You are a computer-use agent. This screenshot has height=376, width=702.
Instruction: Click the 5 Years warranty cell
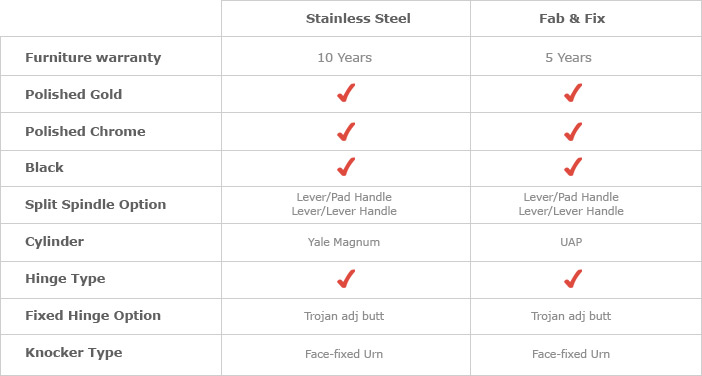click(569, 58)
